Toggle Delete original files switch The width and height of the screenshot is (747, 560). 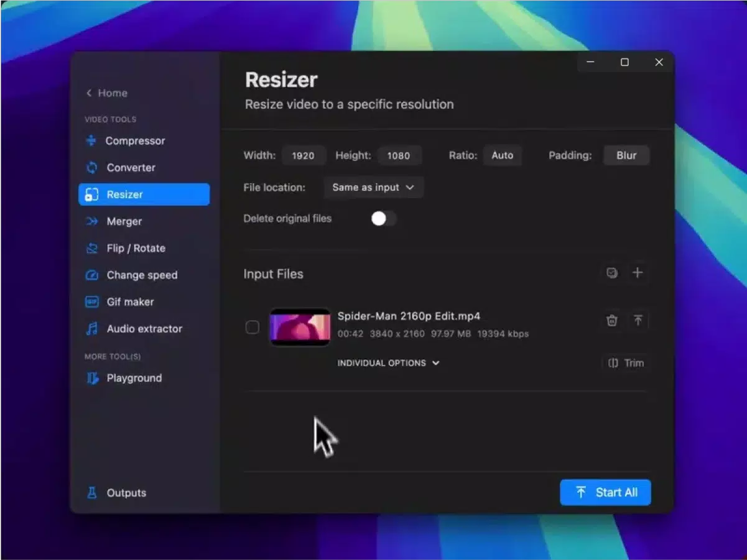383,219
